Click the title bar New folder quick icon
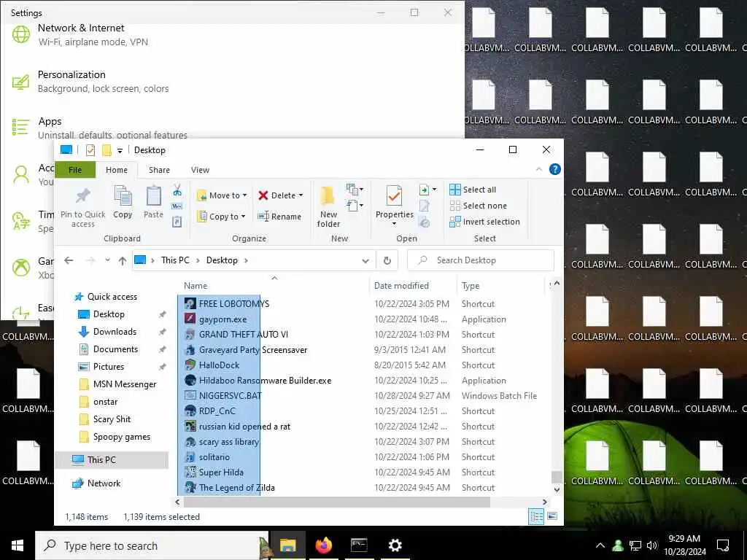Image resolution: width=747 pixels, height=560 pixels. [107, 150]
